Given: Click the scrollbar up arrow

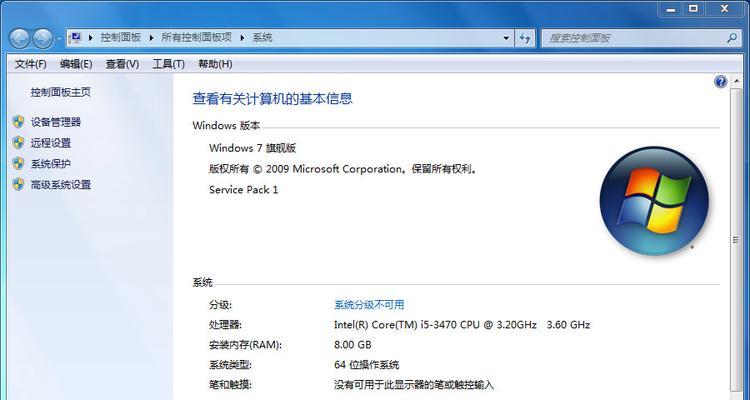Looking at the screenshot, I should tap(736, 81).
